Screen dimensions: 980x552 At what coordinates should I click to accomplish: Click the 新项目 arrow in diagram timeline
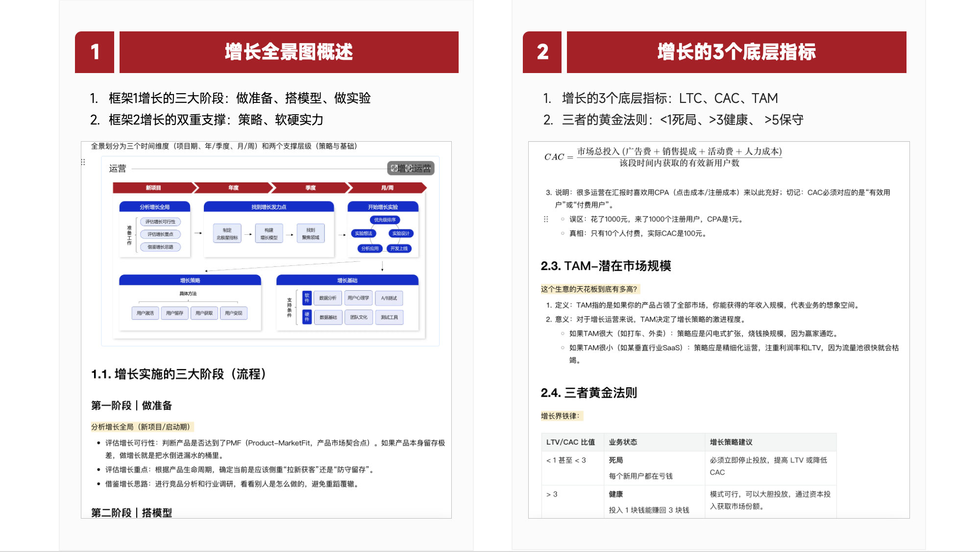click(x=153, y=188)
